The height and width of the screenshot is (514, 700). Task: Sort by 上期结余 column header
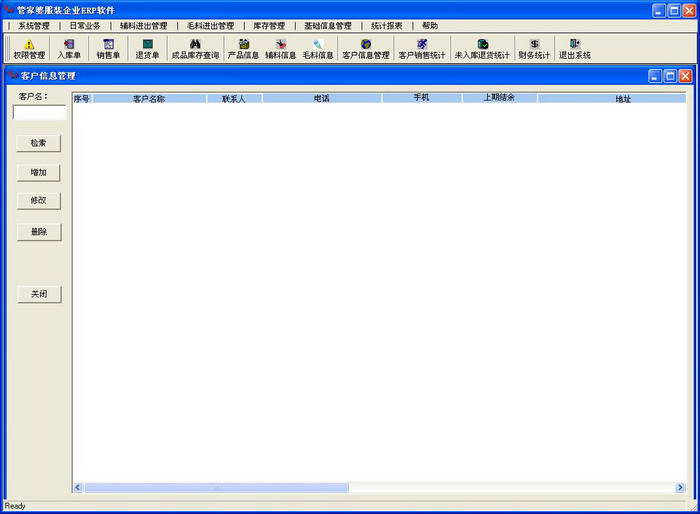point(500,98)
